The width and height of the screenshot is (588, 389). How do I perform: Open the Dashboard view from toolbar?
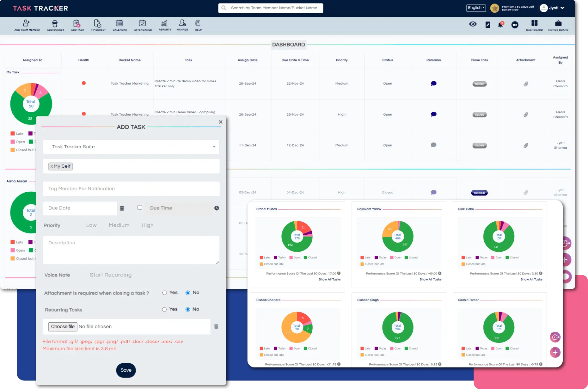(x=534, y=25)
